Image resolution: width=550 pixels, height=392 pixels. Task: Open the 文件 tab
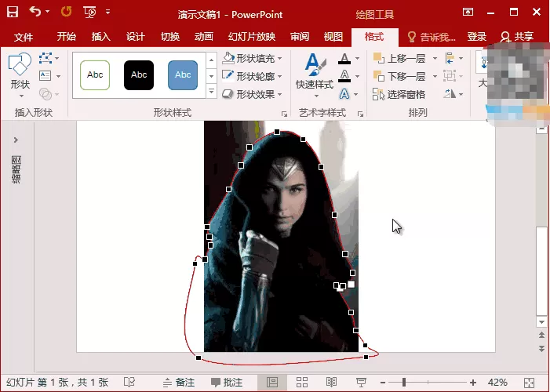click(24, 37)
